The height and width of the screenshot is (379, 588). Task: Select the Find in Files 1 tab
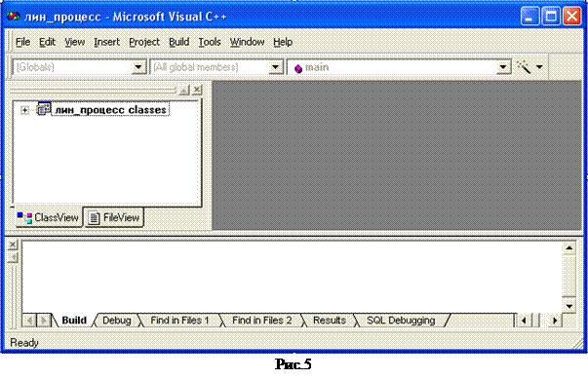(179, 321)
